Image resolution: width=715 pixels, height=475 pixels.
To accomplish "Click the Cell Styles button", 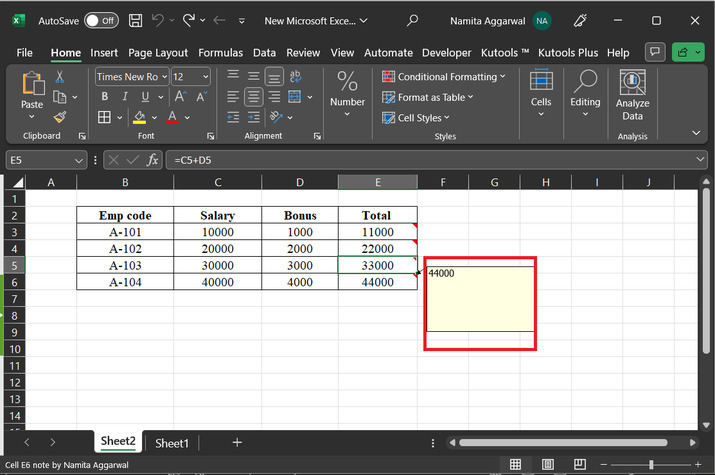I will 419,118.
